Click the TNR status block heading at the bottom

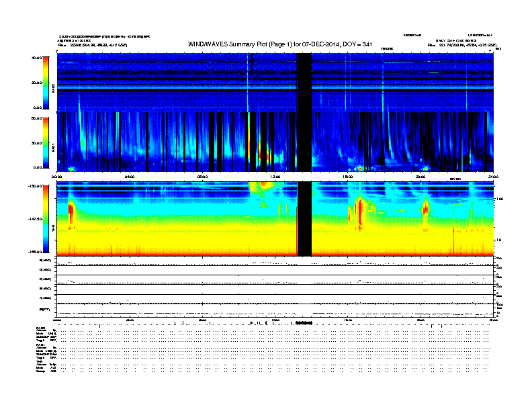(39, 361)
